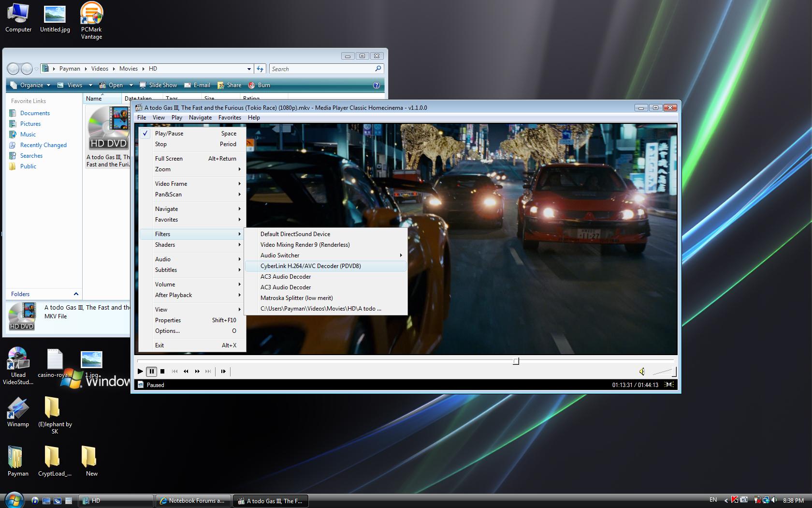The height and width of the screenshot is (508, 812).
Task: Open Documents in Favorite Links
Action: point(29,113)
